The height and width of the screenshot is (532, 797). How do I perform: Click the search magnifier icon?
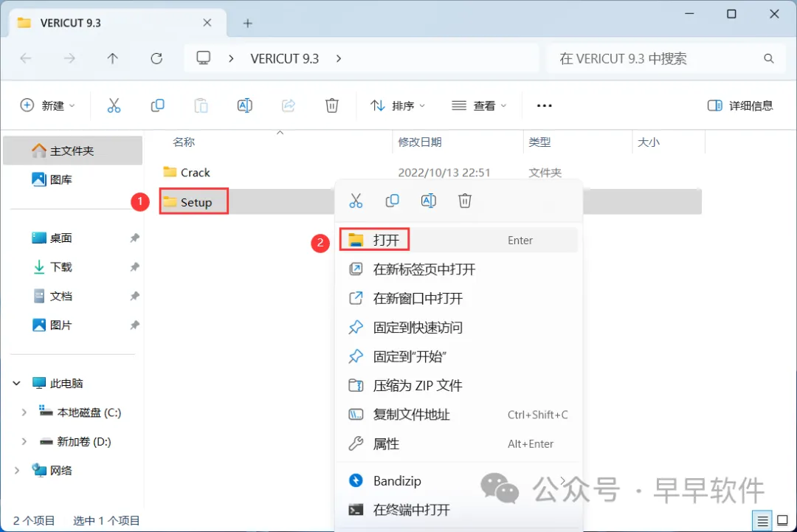(x=768, y=59)
